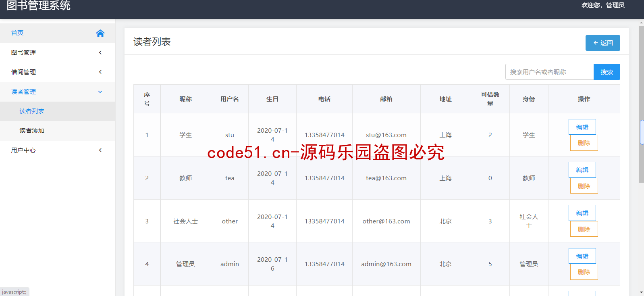
Task: Click the 邮箱 column header
Action: pos(386,99)
